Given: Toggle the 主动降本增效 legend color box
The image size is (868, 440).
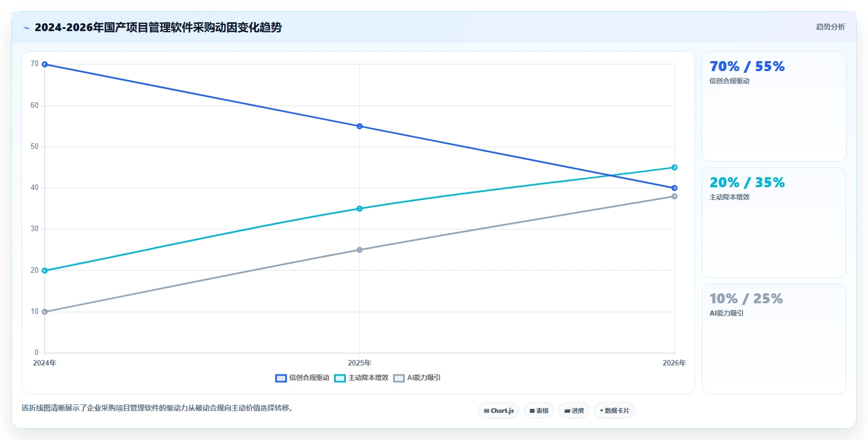Looking at the screenshot, I should (x=340, y=378).
